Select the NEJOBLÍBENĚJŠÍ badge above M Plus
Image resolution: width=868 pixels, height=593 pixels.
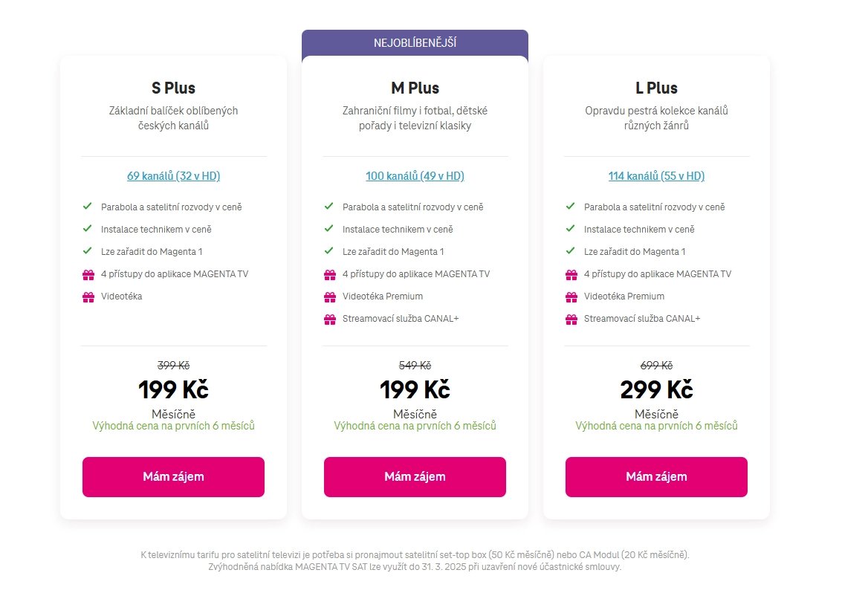(x=415, y=42)
